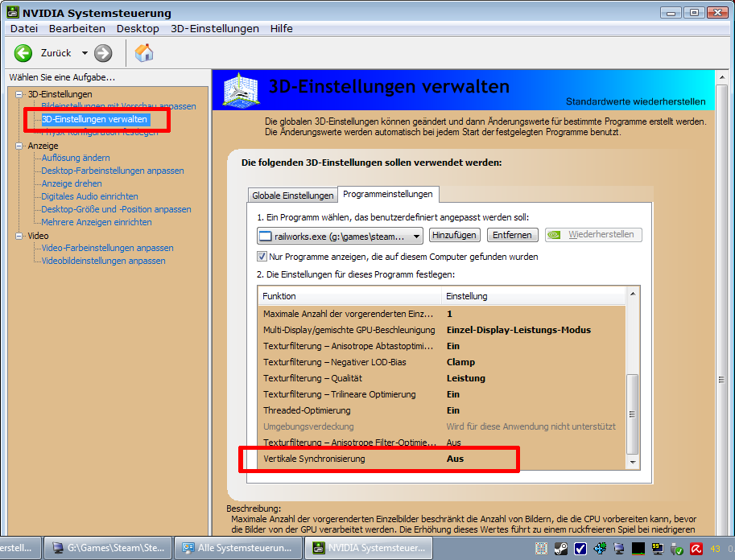The width and height of the screenshot is (735, 560).
Task: Click the Entfernen button
Action: 512,235
